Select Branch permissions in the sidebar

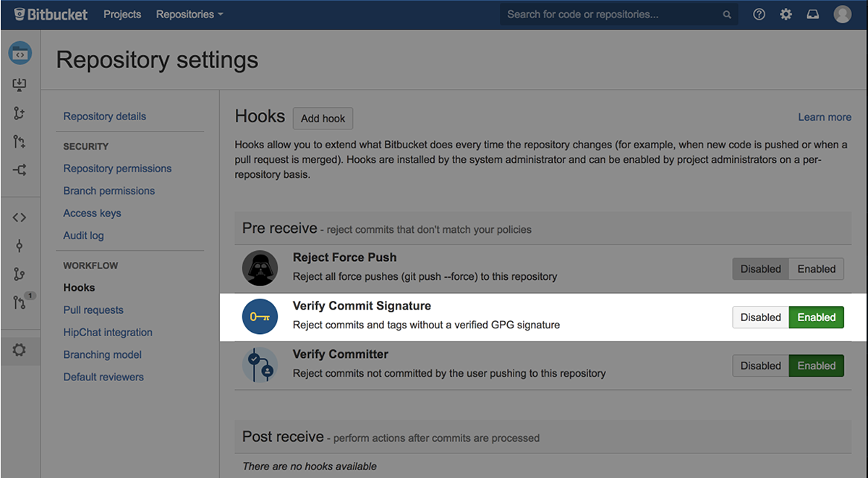coord(109,190)
